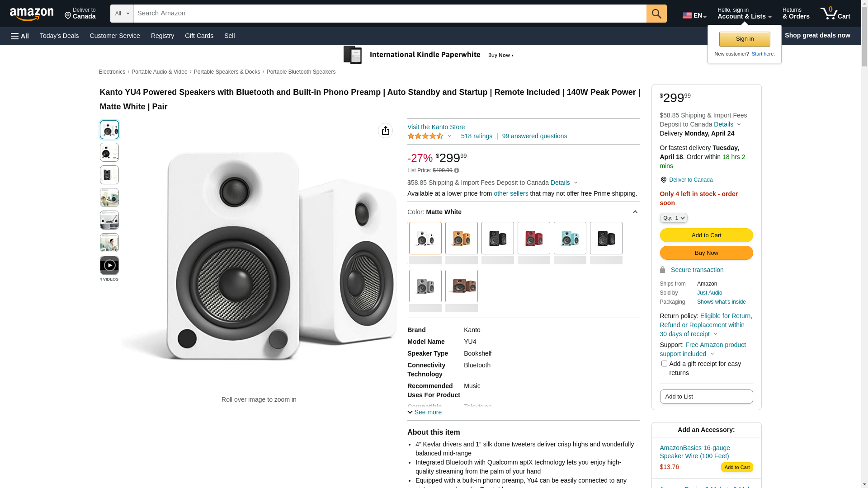The width and height of the screenshot is (868, 488).
Task: Expand See more product details
Action: (x=425, y=412)
